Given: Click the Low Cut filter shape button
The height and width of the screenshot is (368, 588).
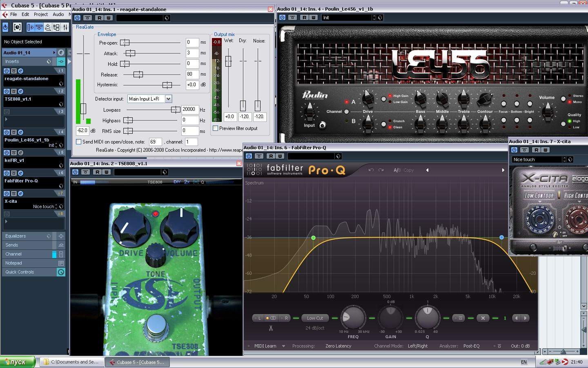Looking at the screenshot, I should [315, 318].
